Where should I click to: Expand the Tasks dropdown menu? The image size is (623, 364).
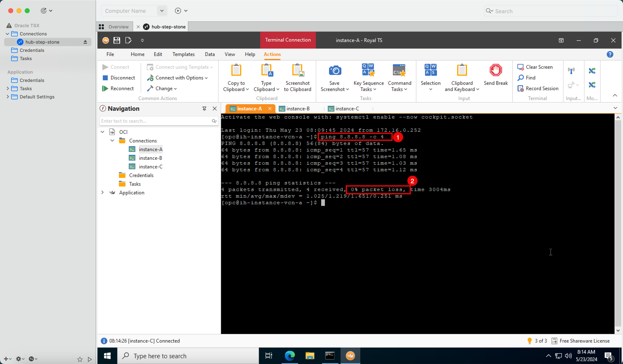tap(7, 88)
